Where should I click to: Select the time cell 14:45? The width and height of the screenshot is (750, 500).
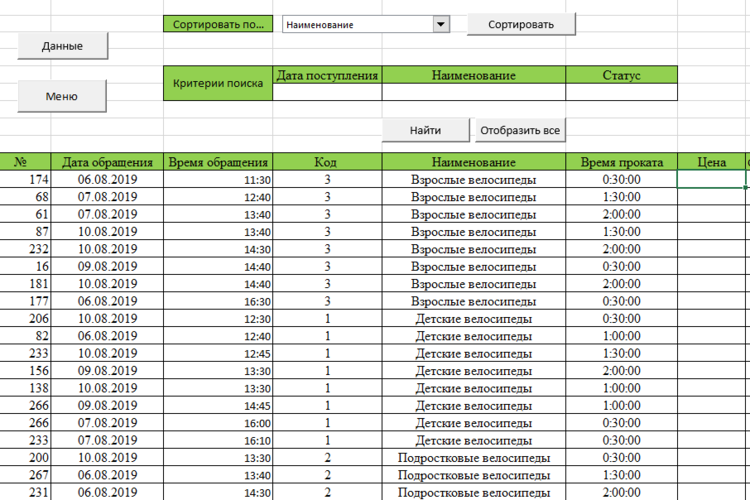(218, 405)
